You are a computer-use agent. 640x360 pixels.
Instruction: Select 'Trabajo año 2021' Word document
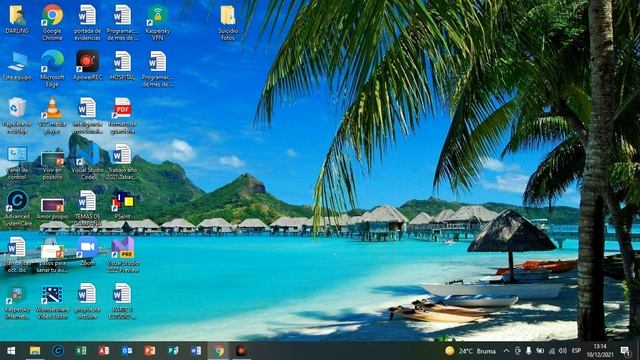(122, 162)
